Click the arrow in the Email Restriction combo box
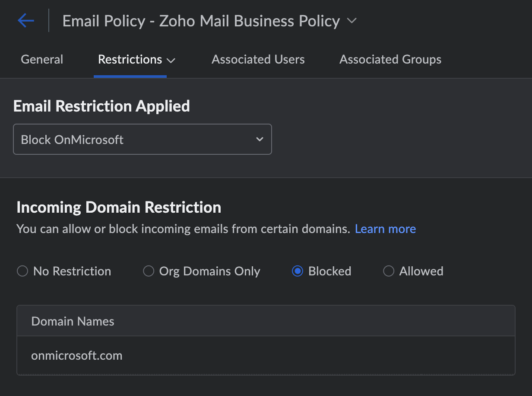 click(x=260, y=139)
